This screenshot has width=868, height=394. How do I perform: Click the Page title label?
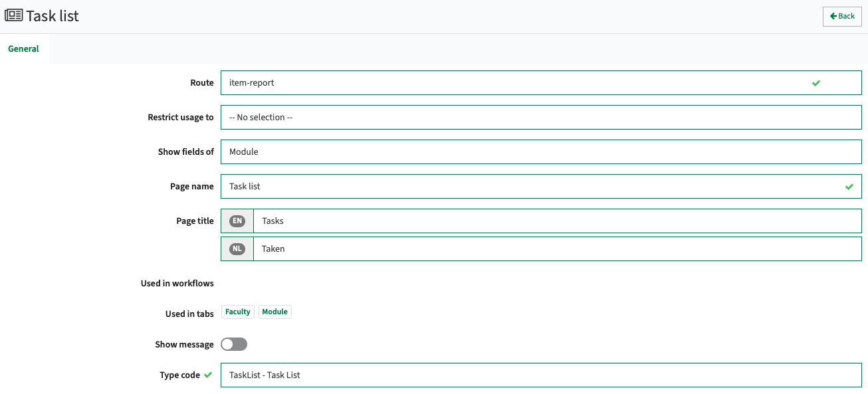[195, 221]
